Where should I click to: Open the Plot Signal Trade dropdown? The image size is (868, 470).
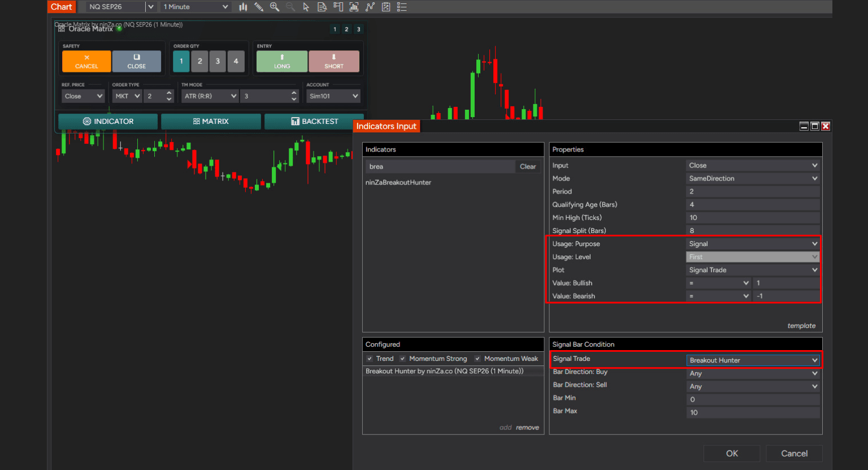(x=753, y=270)
